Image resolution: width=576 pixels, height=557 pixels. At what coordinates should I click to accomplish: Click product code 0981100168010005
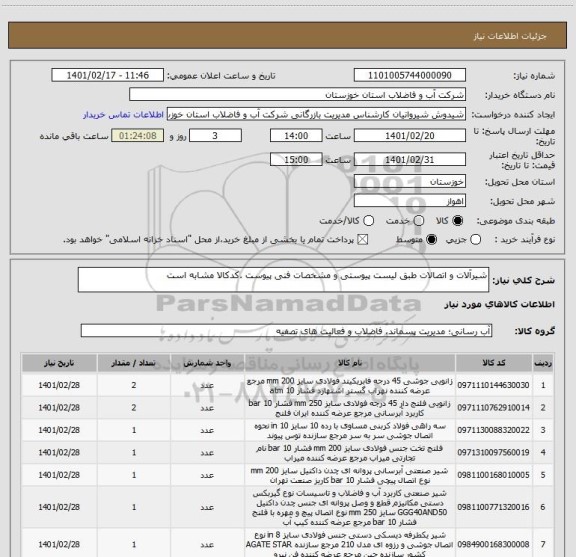493,475
